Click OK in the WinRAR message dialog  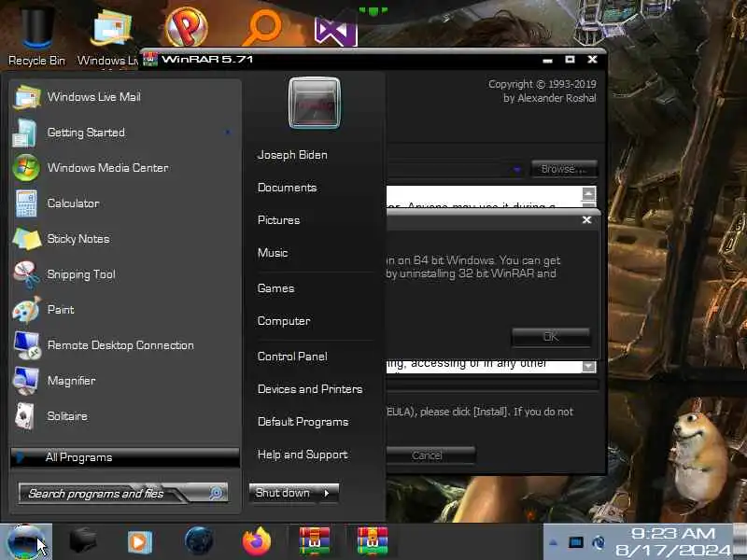click(551, 337)
